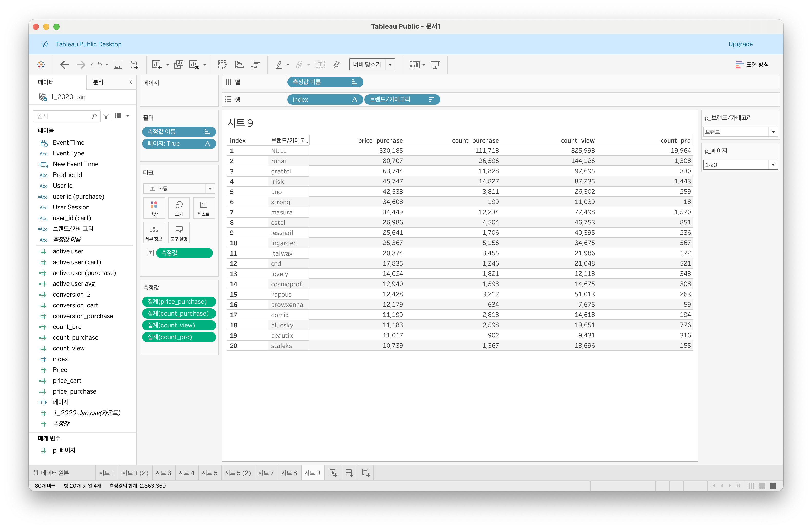The height and width of the screenshot is (529, 812).
Task: Click the Upgrade link
Action: [740, 44]
